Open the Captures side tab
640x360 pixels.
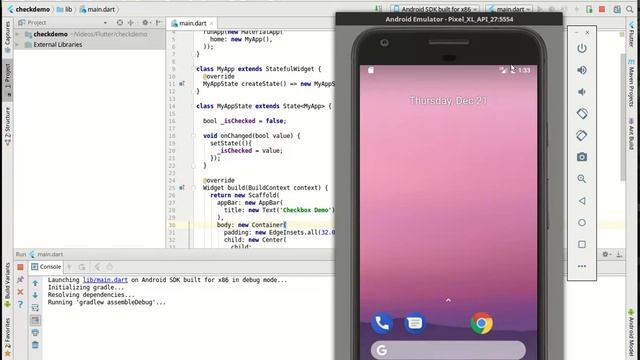coord(7,38)
